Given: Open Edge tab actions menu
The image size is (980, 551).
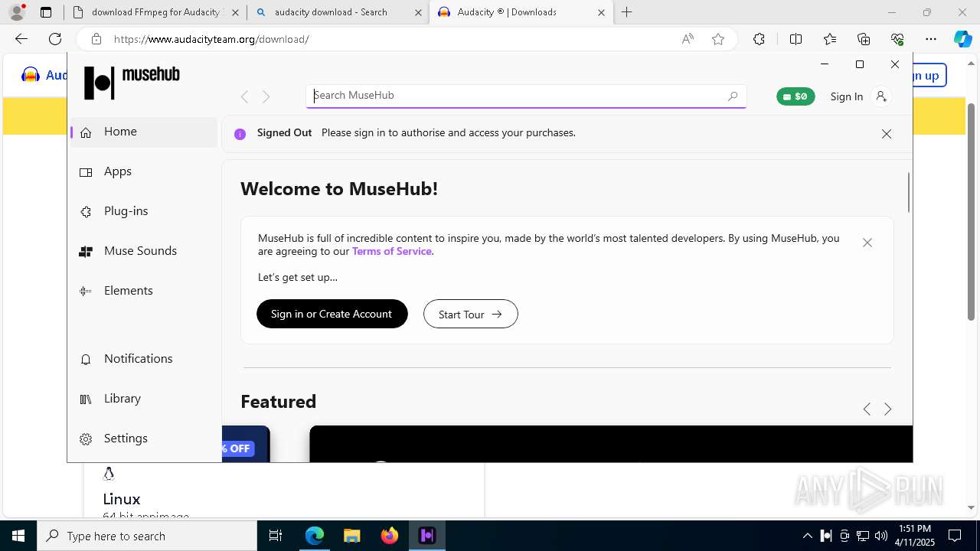Looking at the screenshot, I should [46, 12].
